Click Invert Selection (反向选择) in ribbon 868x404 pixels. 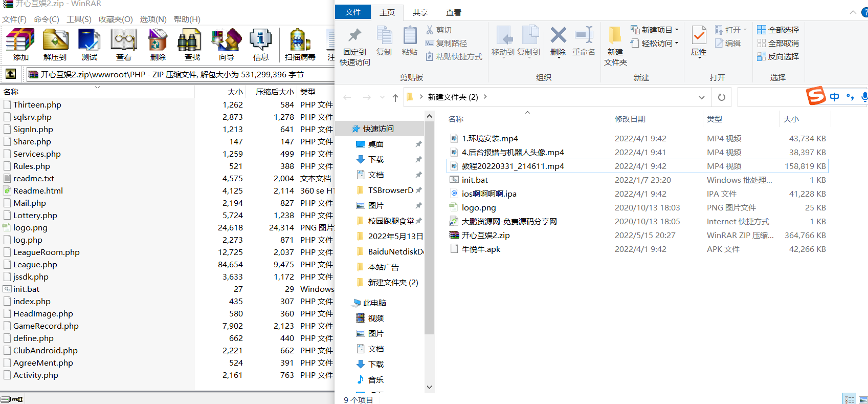click(x=778, y=56)
